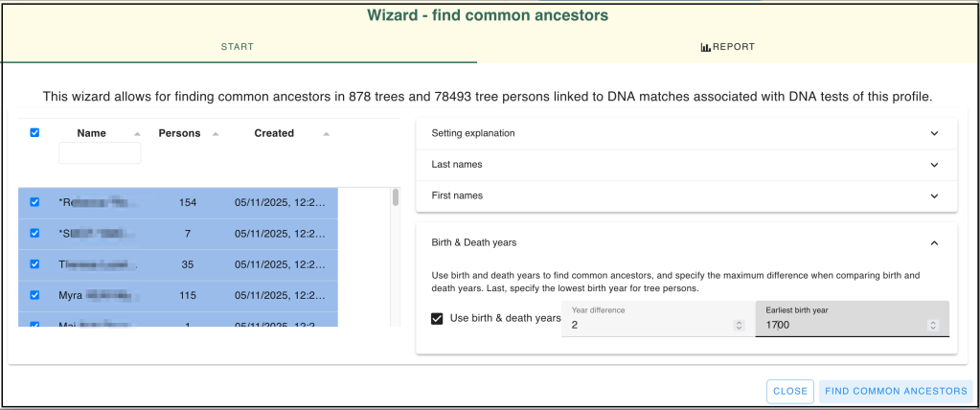
Task: Toggle the select-all trees header checkbox
Action: point(35,133)
